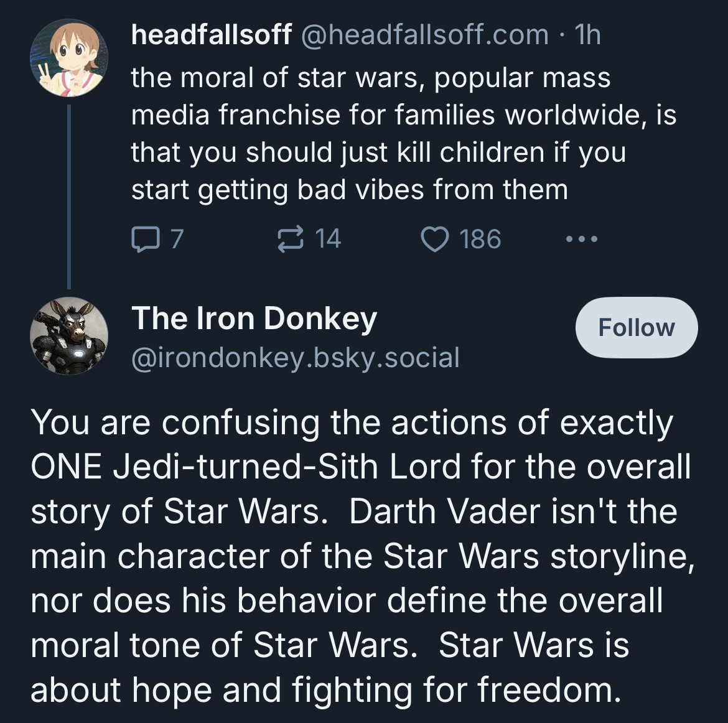
Task: Click the vertical thread connector line
Action: (x=69, y=197)
